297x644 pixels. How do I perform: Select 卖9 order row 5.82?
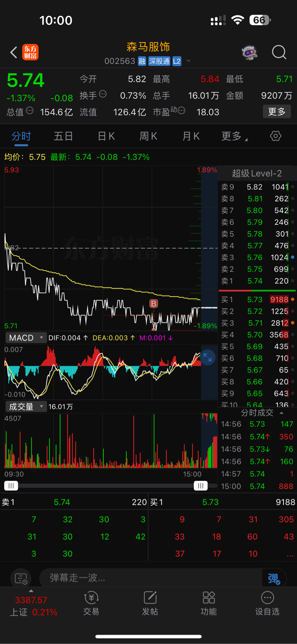click(x=257, y=187)
